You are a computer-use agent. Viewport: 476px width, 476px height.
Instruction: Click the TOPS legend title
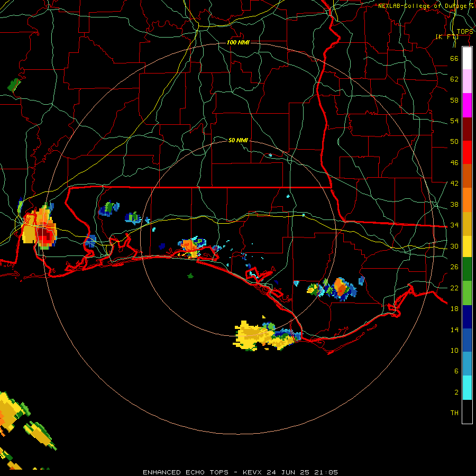(465, 32)
